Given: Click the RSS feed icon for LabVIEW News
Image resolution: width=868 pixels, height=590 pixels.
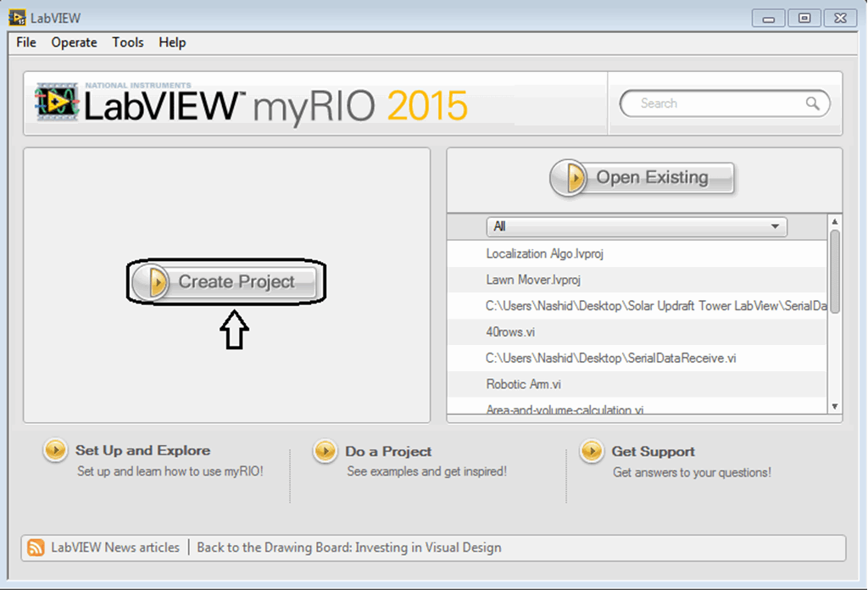Looking at the screenshot, I should (36, 548).
